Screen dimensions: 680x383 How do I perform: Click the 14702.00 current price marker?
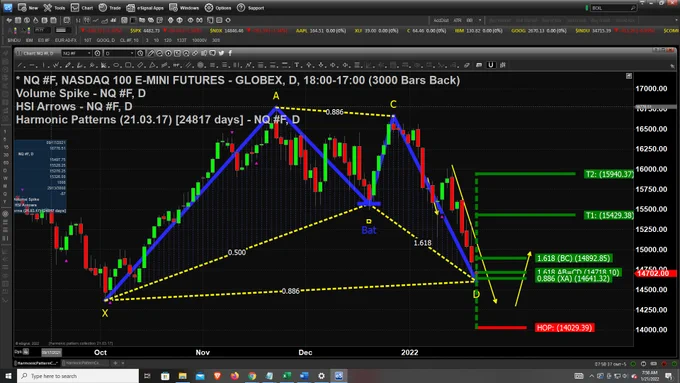tap(655, 273)
